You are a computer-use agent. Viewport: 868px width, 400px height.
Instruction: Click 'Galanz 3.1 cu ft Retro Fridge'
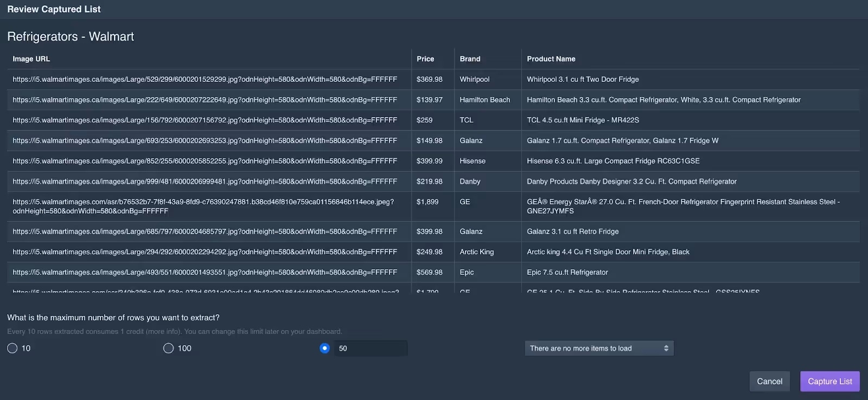click(x=572, y=231)
